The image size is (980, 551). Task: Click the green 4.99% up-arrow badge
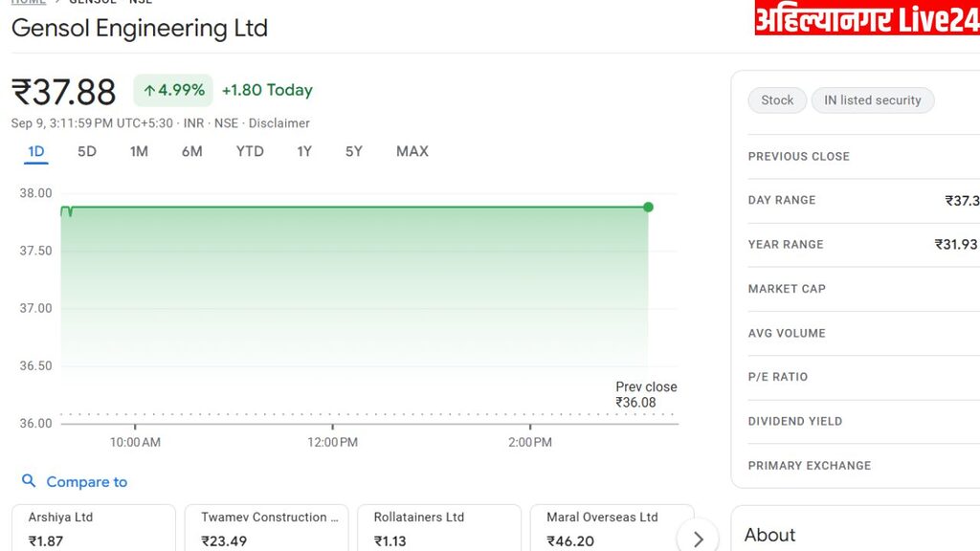173,90
